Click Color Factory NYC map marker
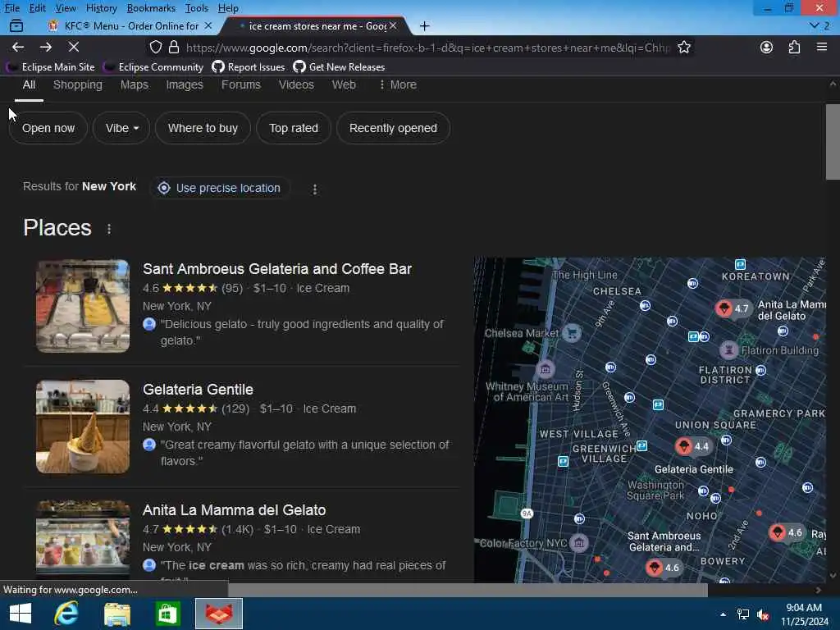The width and height of the screenshot is (840, 630). (579, 543)
